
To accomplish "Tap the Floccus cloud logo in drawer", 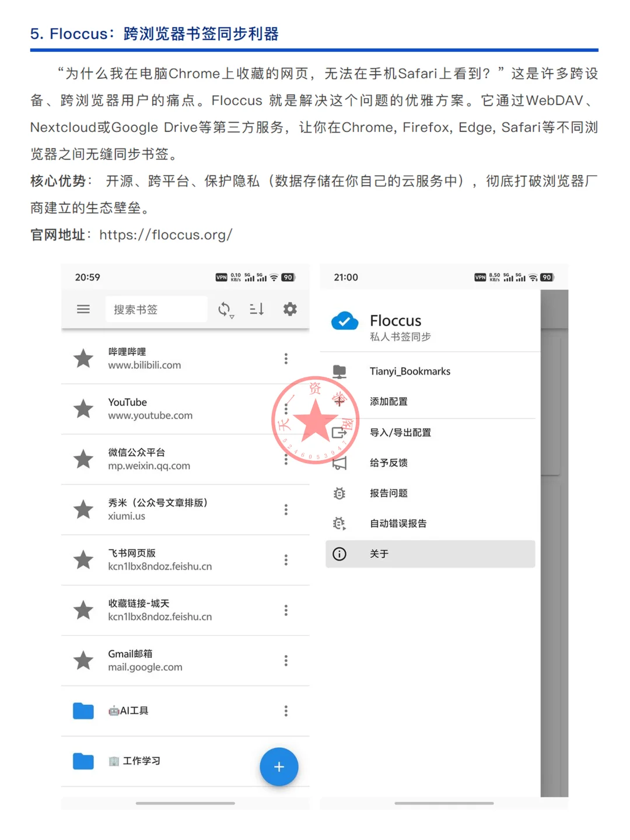I will point(345,321).
